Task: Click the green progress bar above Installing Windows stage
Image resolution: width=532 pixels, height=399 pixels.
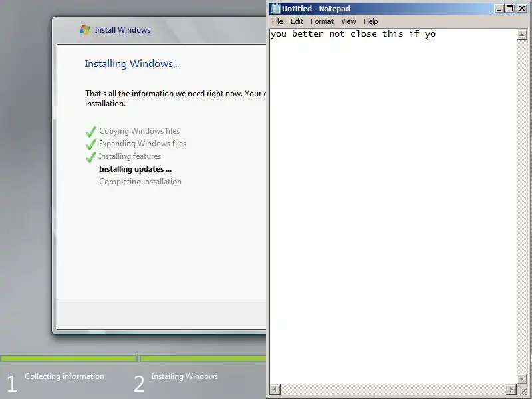Action: [203, 358]
